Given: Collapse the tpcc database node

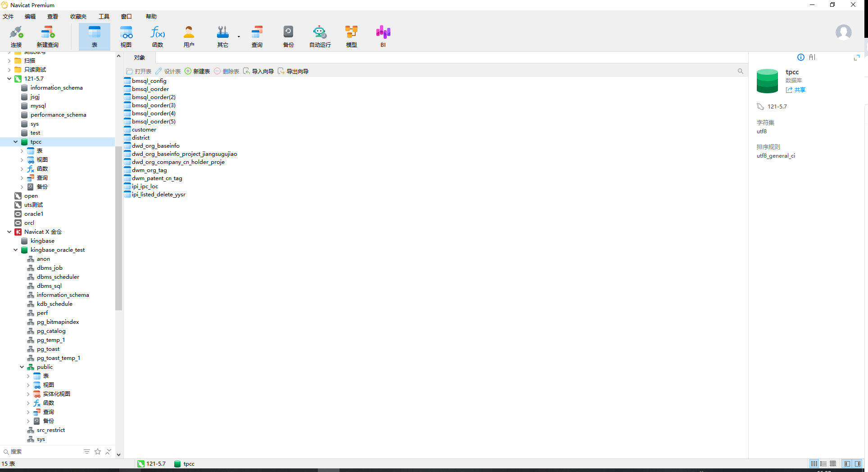Looking at the screenshot, I should pos(15,142).
